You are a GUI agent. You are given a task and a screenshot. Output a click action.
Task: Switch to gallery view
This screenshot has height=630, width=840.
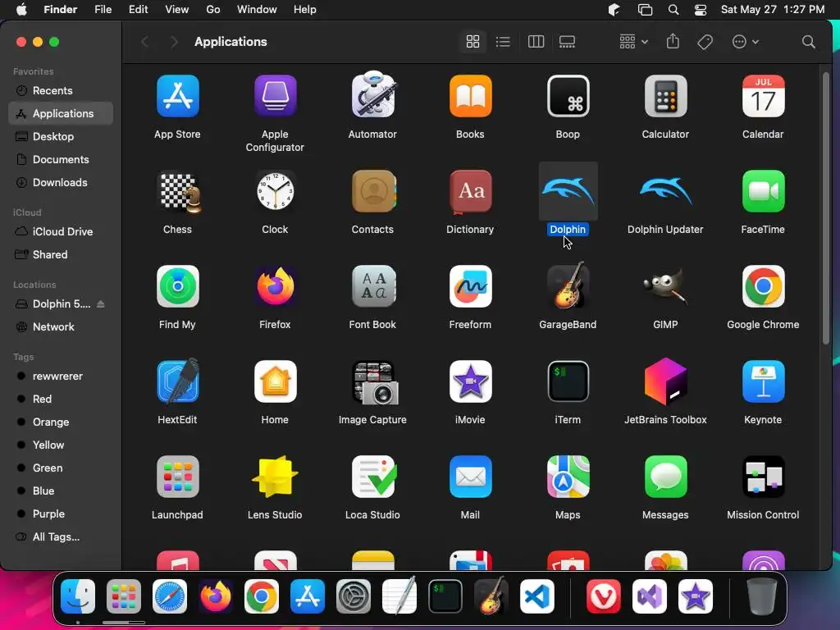pos(567,42)
